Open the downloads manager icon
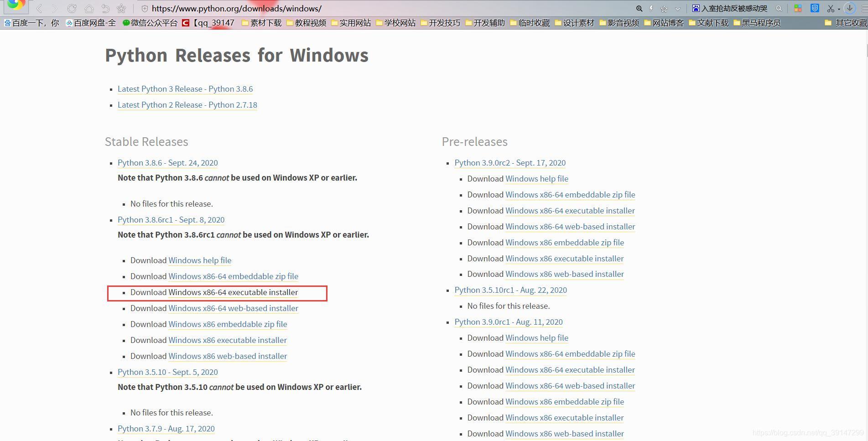The height and width of the screenshot is (441, 868). (x=849, y=8)
